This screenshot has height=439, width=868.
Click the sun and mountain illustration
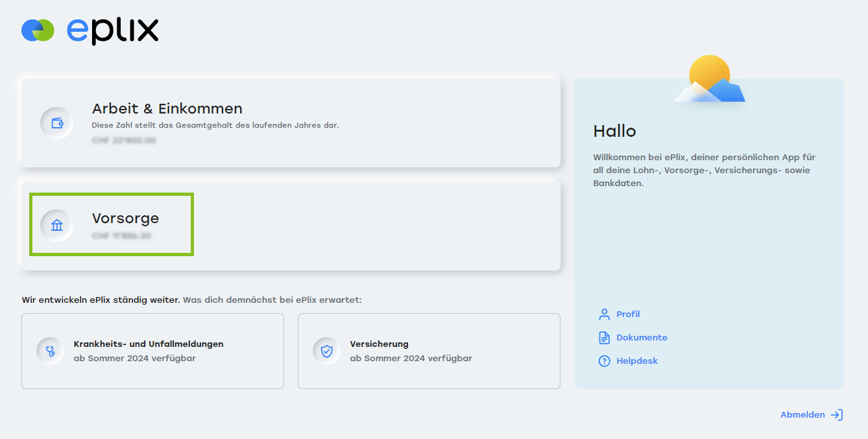709,78
